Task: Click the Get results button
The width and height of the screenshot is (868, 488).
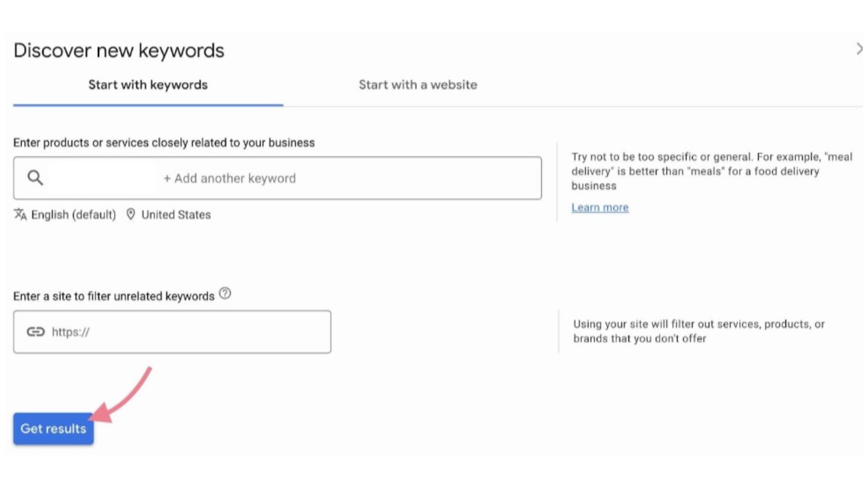Action: click(x=53, y=428)
